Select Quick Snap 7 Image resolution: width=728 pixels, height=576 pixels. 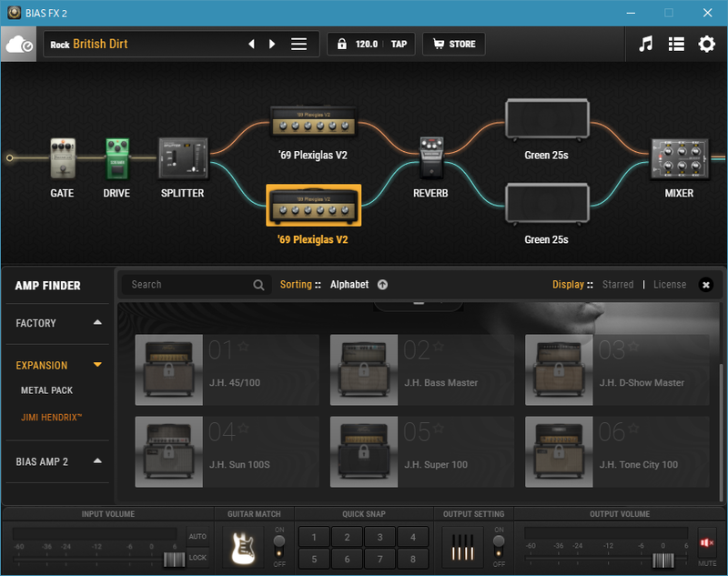coord(379,559)
